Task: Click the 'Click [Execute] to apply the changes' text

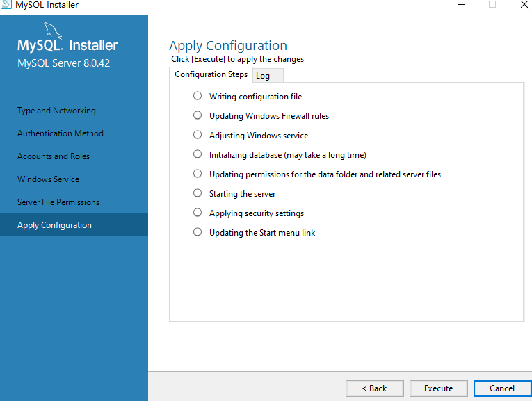Action: click(238, 59)
